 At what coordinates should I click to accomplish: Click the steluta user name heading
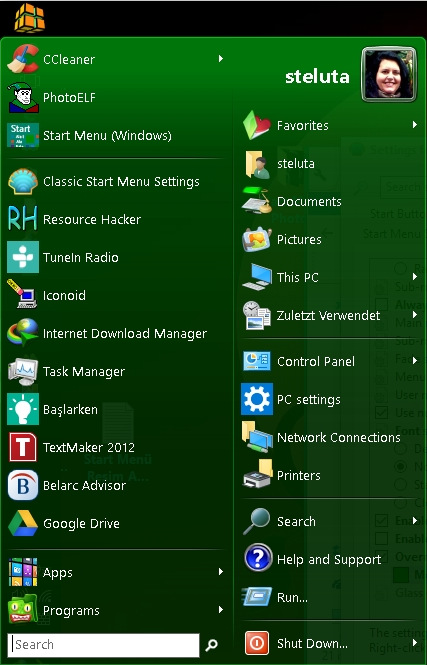click(318, 76)
